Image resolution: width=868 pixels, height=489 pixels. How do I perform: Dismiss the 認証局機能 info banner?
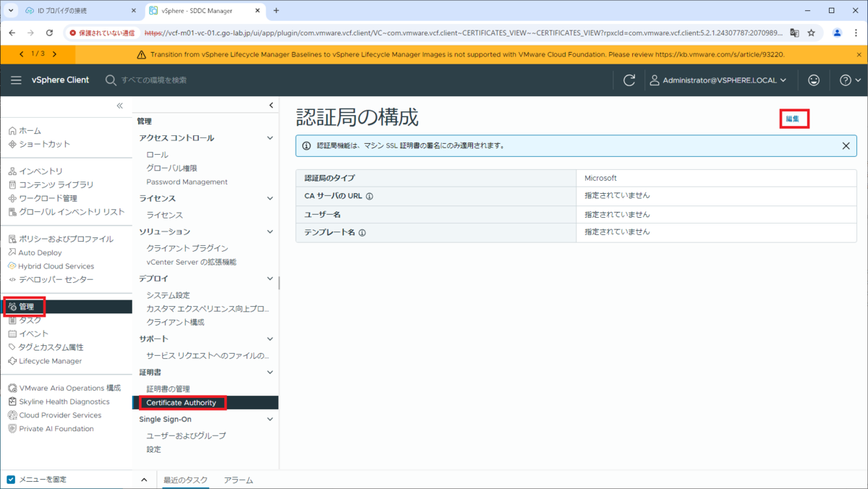pyautogui.click(x=846, y=145)
